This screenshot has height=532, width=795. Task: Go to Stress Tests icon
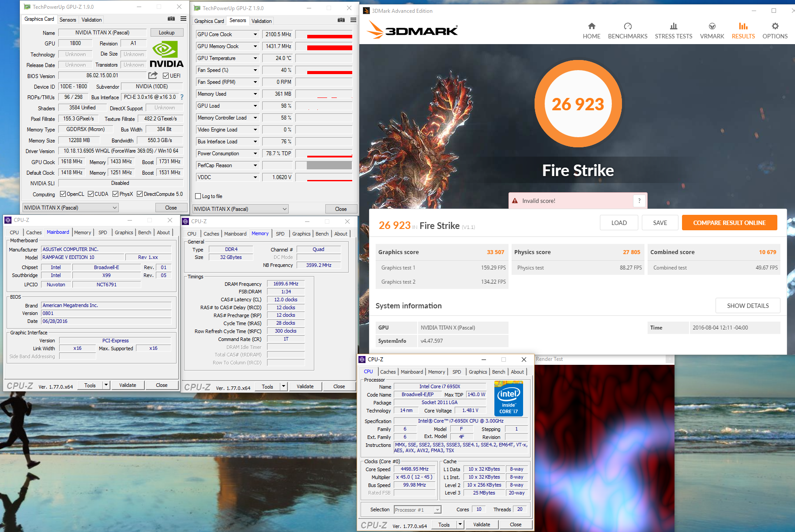point(673,26)
